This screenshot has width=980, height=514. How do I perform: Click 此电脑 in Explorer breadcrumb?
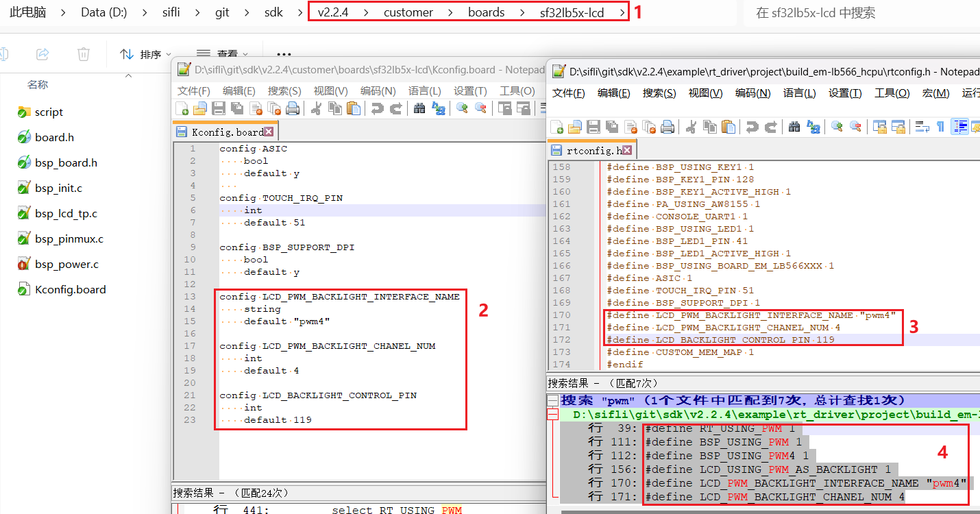coord(27,12)
